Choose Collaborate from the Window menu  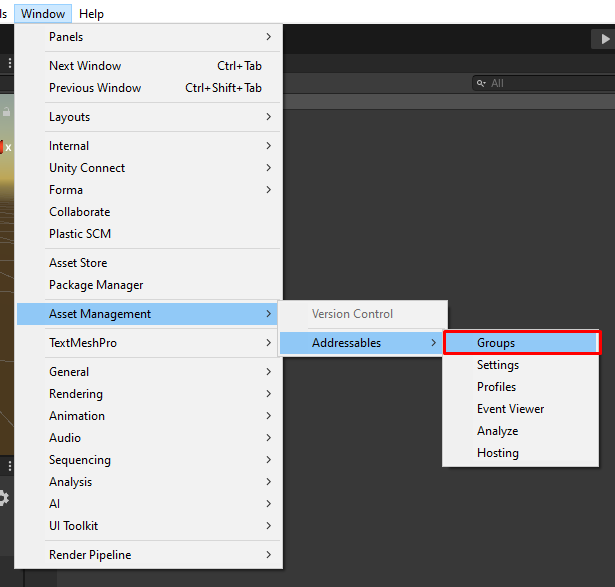pyautogui.click(x=80, y=212)
